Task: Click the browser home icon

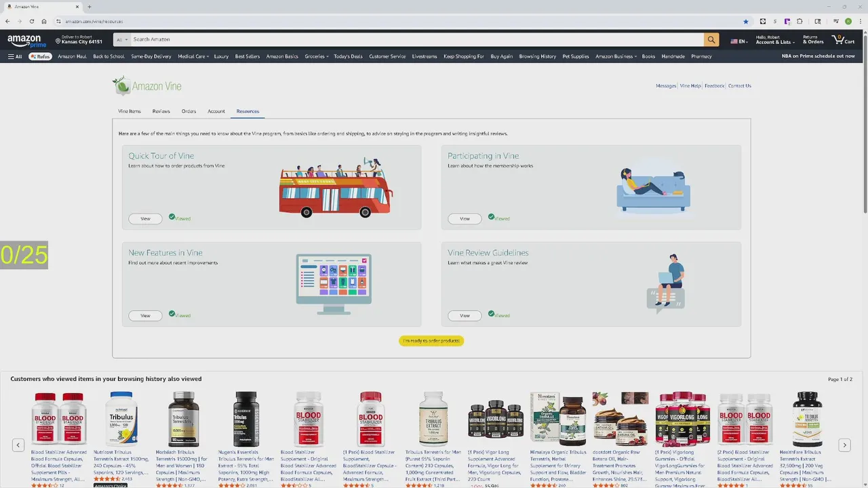Action: pyautogui.click(x=44, y=21)
